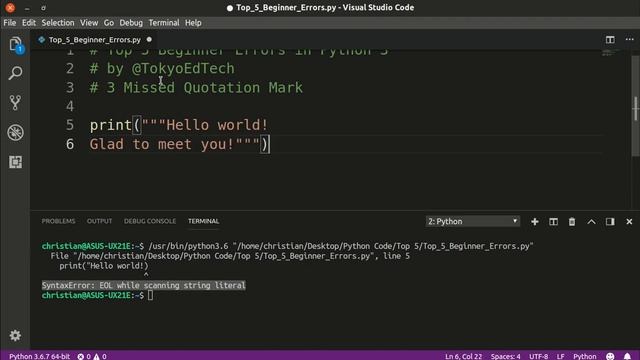Open the Selection menu
Viewport: 640px width, 360px height.
point(58,23)
